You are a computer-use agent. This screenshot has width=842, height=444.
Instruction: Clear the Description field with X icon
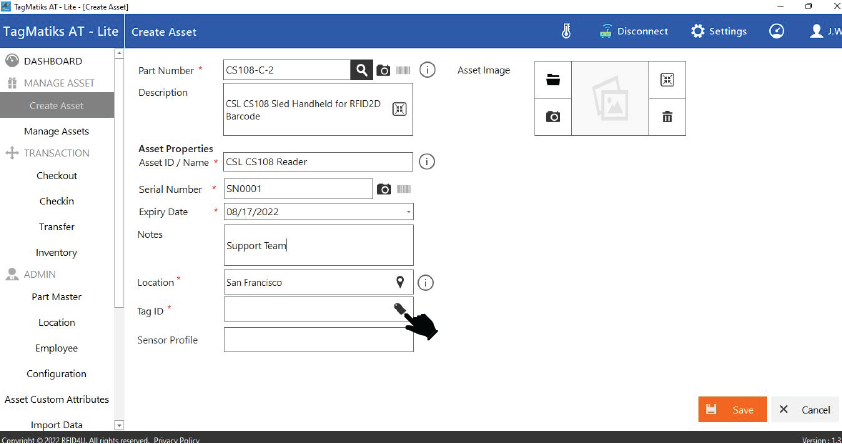(399, 109)
